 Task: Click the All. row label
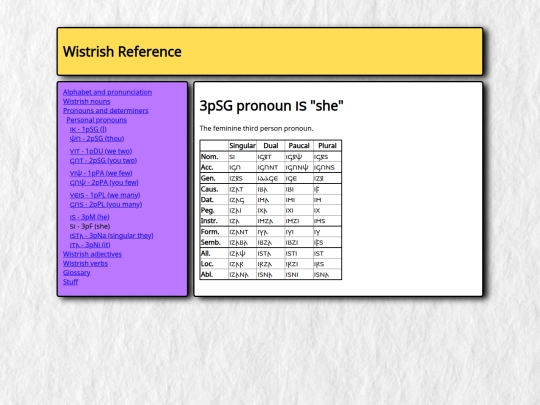point(214,253)
